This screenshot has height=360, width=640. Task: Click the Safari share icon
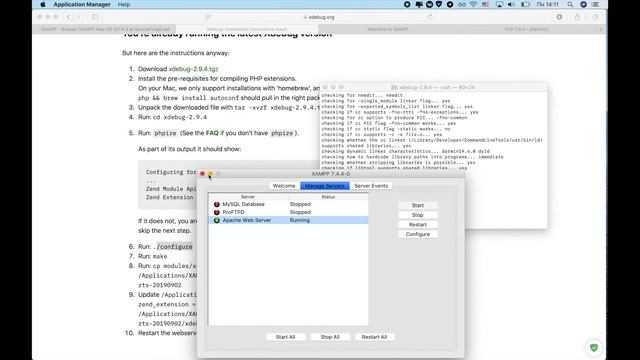point(577,17)
